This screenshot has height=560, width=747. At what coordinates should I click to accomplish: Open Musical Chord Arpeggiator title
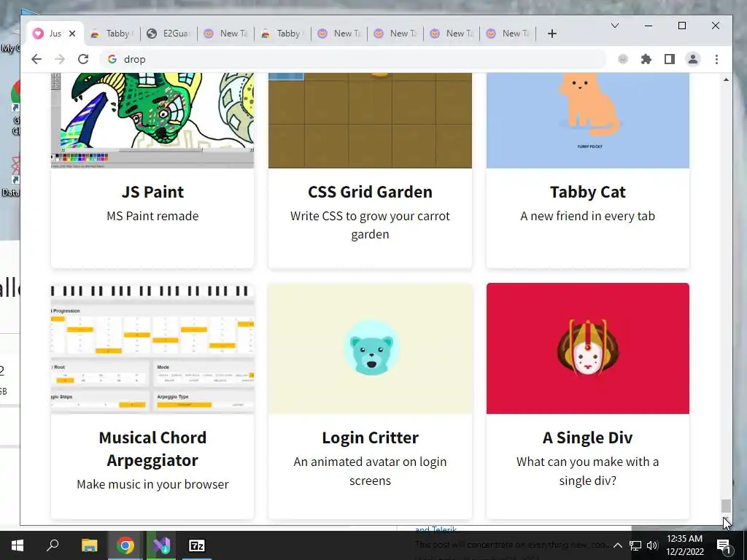tap(152, 448)
